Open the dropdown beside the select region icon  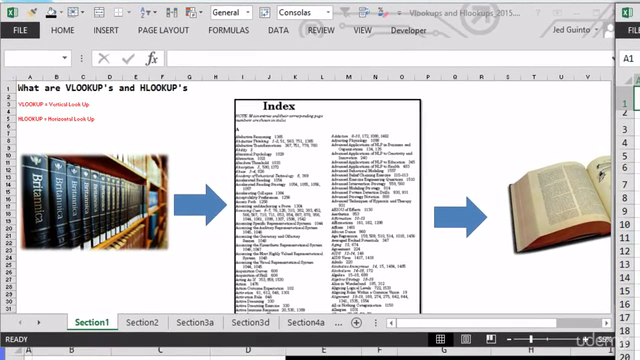[x=82, y=12]
